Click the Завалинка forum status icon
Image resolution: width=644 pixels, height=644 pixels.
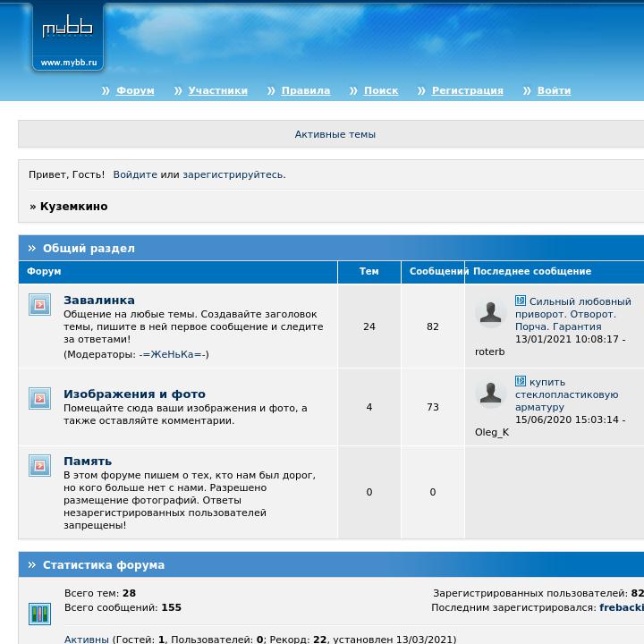(x=40, y=304)
